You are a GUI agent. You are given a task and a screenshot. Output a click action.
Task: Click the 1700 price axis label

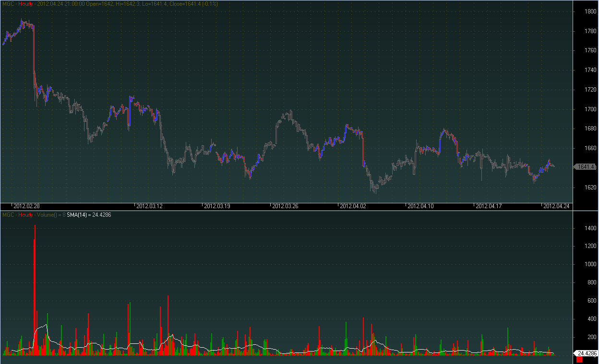click(590, 109)
